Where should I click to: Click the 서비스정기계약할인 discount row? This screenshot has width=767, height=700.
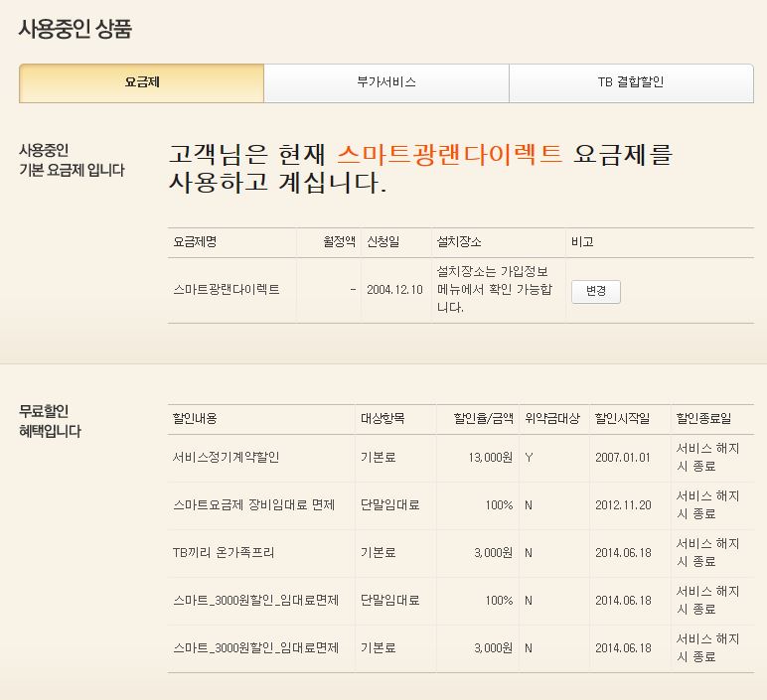[x=226, y=458]
